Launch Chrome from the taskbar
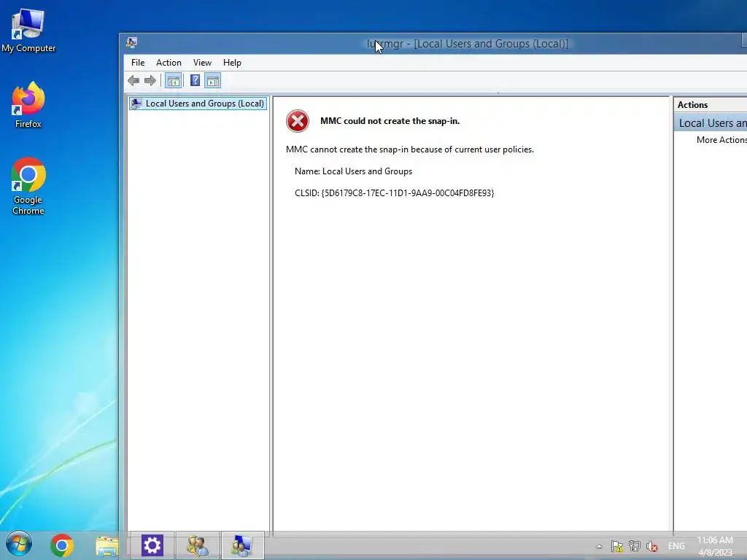Image resolution: width=747 pixels, height=560 pixels. (62, 545)
